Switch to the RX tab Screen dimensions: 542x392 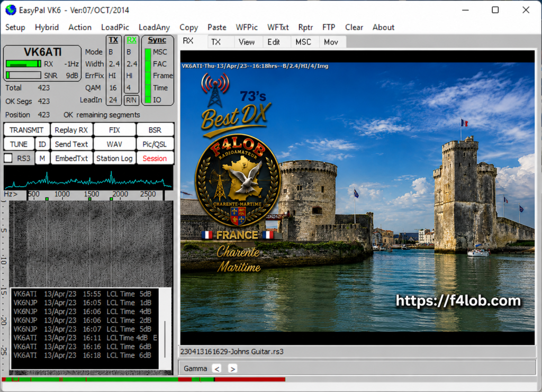pos(193,41)
